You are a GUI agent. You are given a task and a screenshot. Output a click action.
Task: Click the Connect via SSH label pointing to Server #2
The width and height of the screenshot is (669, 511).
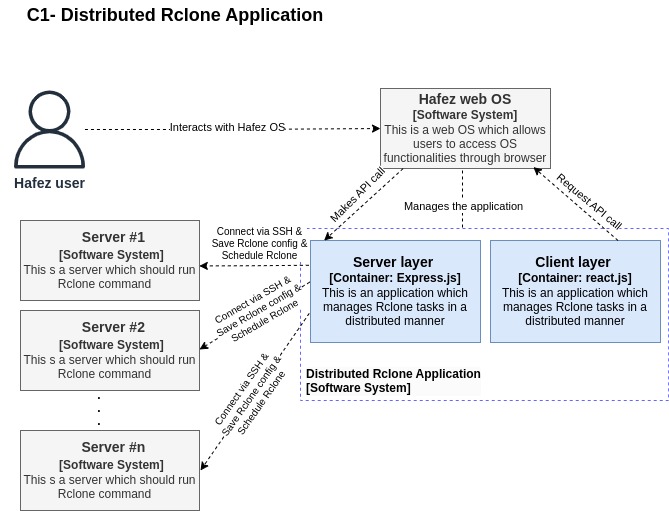pos(258,309)
